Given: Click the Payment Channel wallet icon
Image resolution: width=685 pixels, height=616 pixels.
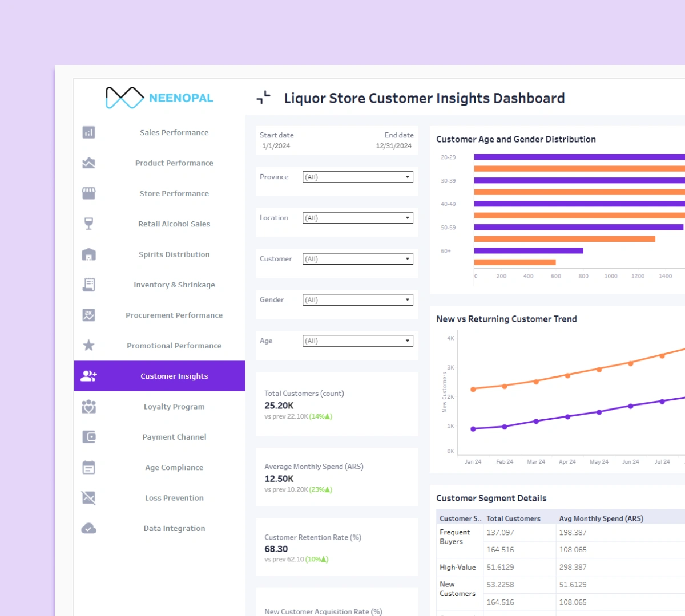Looking at the screenshot, I should [x=88, y=437].
